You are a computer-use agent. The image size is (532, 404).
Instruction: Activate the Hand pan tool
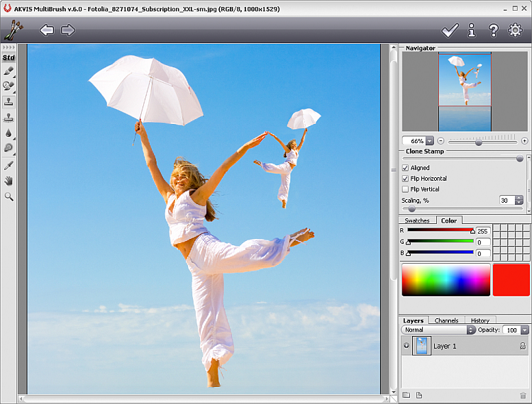tap(9, 181)
